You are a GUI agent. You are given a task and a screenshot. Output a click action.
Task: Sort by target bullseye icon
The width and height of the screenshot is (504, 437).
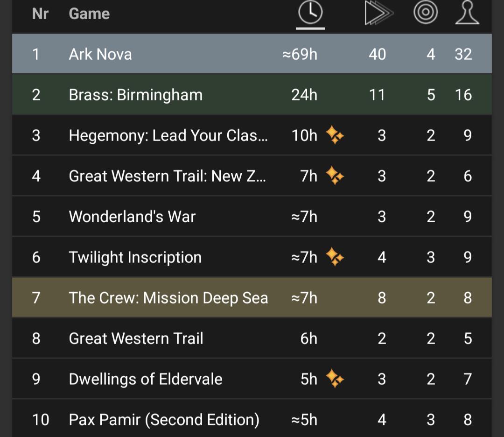pos(425,12)
